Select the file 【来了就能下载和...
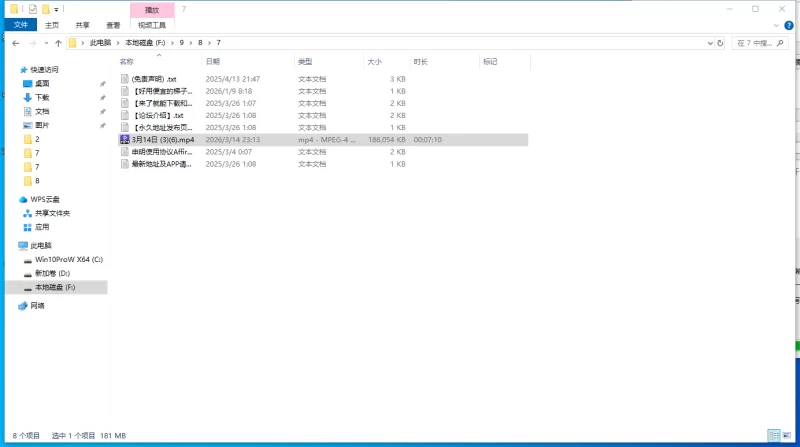This screenshot has width=800, height=447. click(x=162, y=104)
